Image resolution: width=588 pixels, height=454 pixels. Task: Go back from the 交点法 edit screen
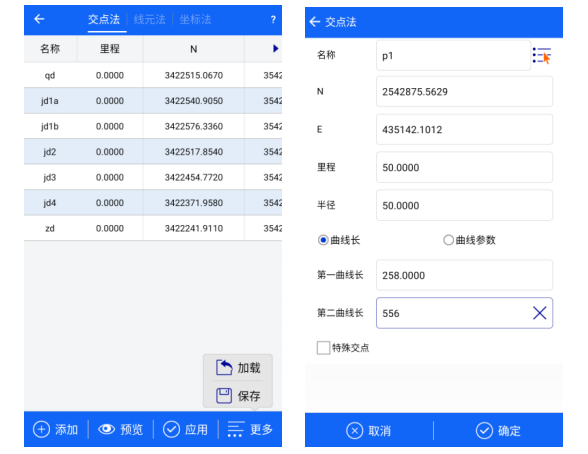315,22
